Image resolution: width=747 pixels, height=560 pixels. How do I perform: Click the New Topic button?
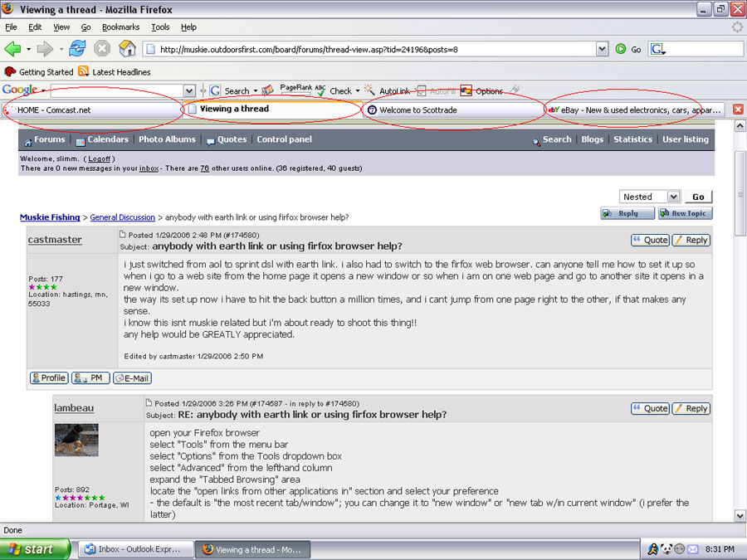coord(685,213)
